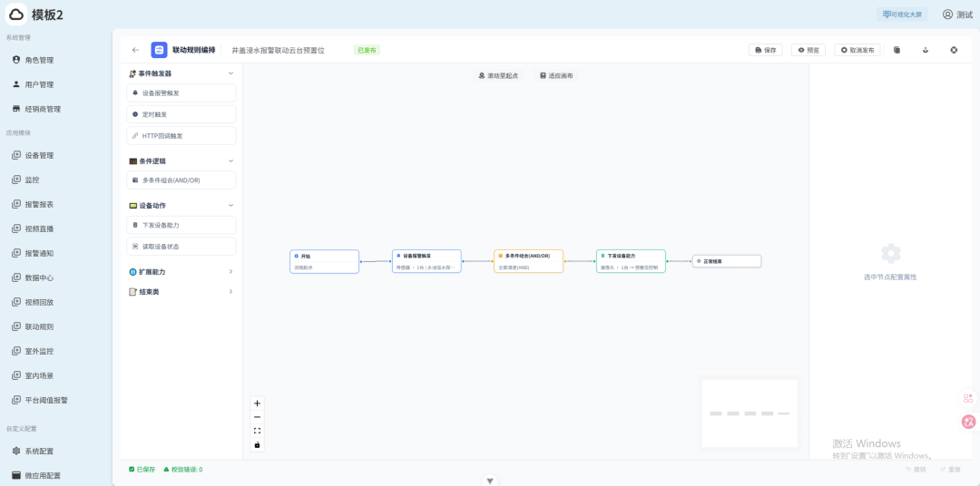Collapse the 设备动作 section
980x486 pixels.
click(230, 205)
